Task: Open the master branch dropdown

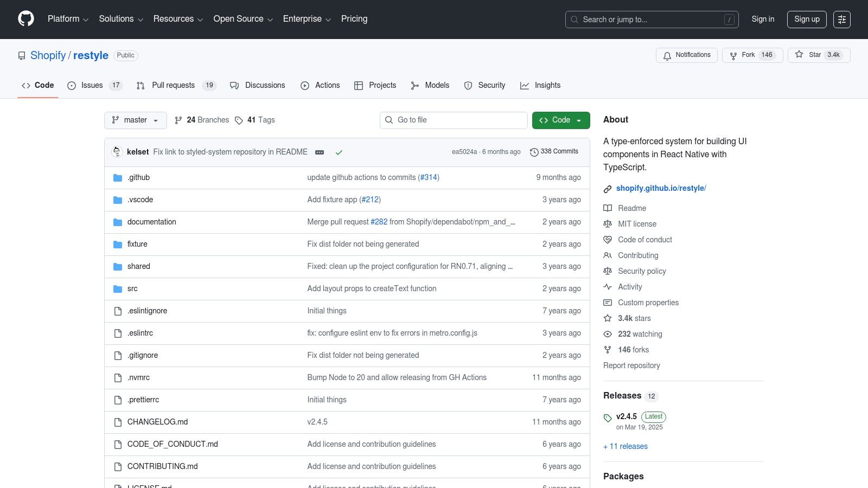Action: click(135, 120)
